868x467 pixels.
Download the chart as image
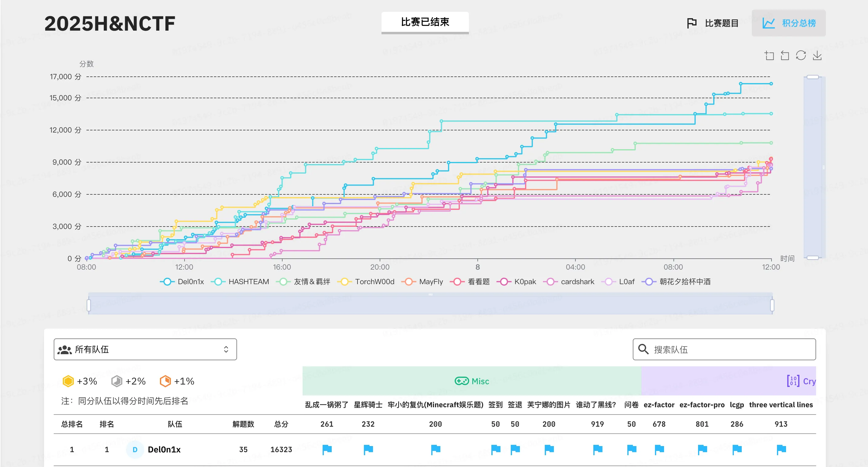coord(817,55)
